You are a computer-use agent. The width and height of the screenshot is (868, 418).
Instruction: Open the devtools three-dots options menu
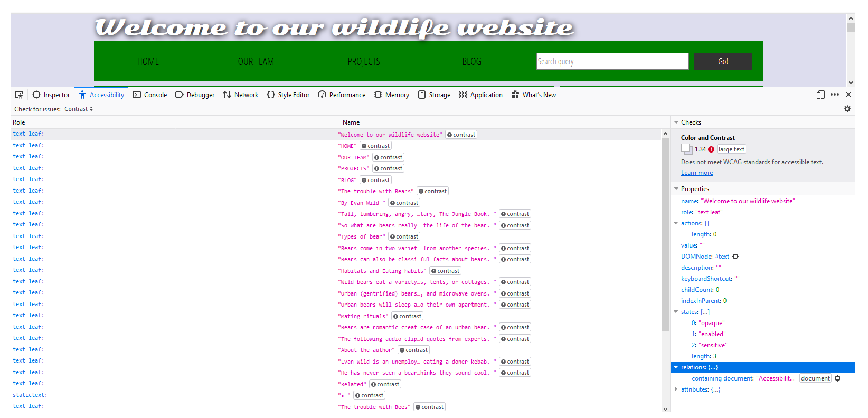point(835,95)
